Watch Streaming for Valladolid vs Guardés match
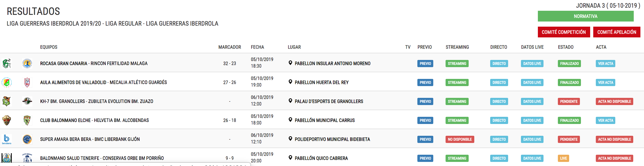 click(457, 82)
